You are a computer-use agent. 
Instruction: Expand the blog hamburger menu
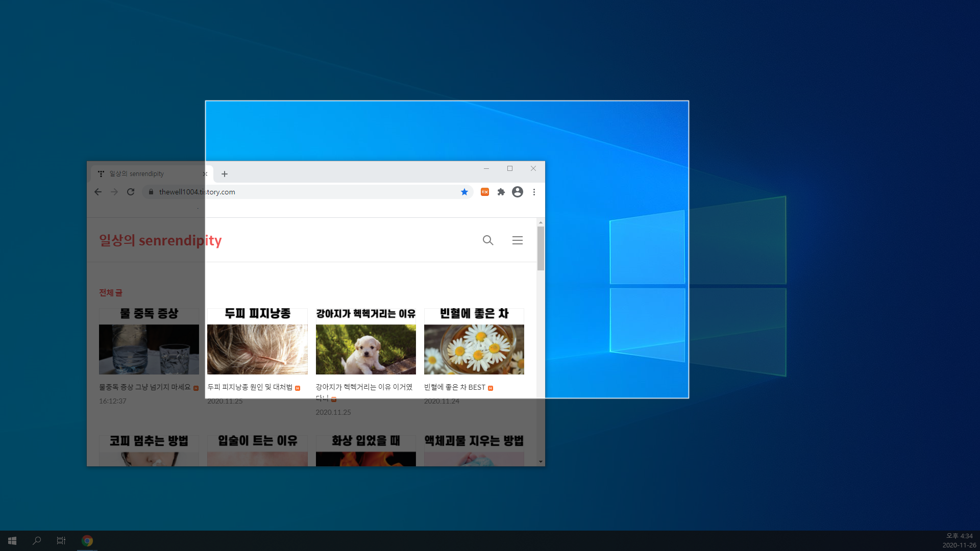[x=518, y=240]
